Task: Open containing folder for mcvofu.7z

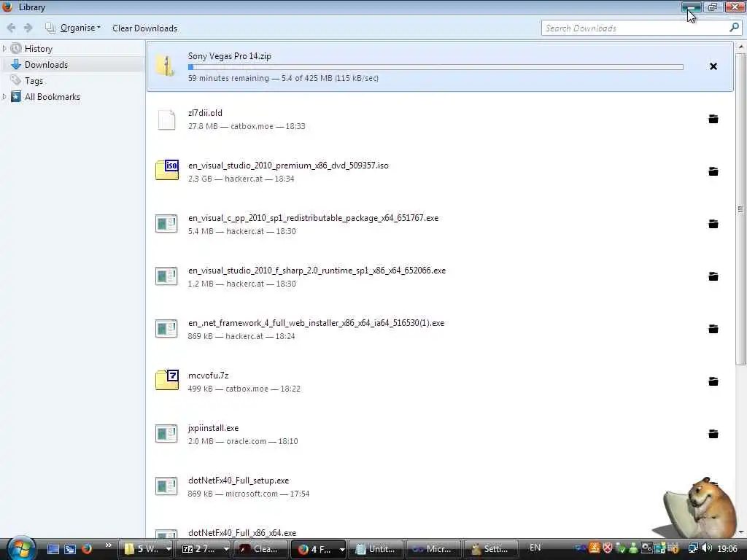Action: pyautogui.click(x=713, y=381)
